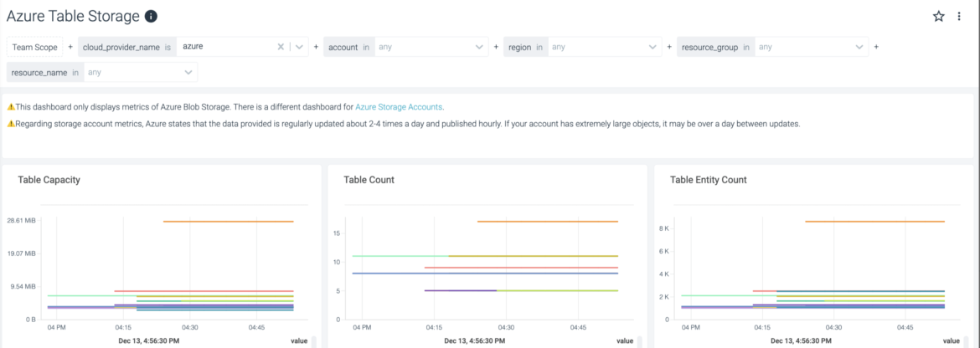Open the three-dot dashboard options menu
The height and width of the screenshot is (348, 980).
tap(959, 17)
